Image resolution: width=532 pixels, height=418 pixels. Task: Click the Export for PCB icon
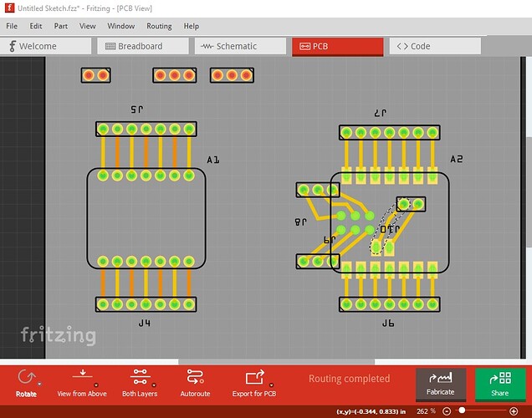254,377
